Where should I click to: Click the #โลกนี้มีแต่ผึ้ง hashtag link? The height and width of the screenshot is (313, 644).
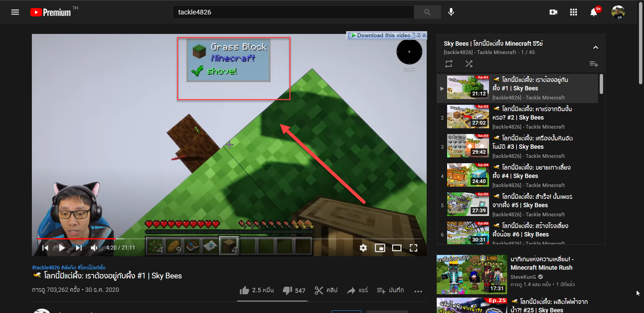(x=92, y=267)
